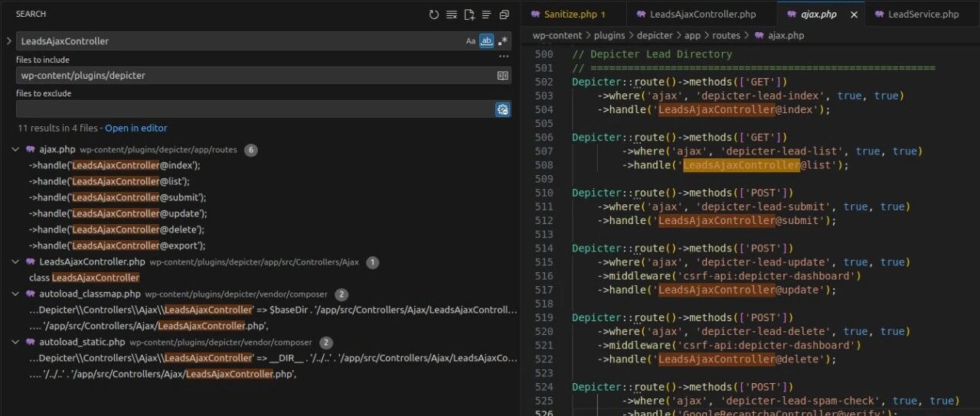This screenshot has width=980, height=416.
Task: Clear search results icon
Action: pyautogui.click(x=452, y=15)
